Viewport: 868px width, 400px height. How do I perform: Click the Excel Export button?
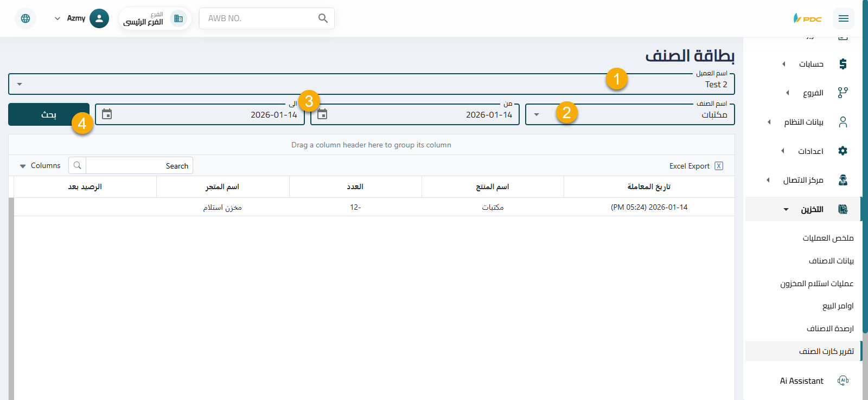(696, 166)
